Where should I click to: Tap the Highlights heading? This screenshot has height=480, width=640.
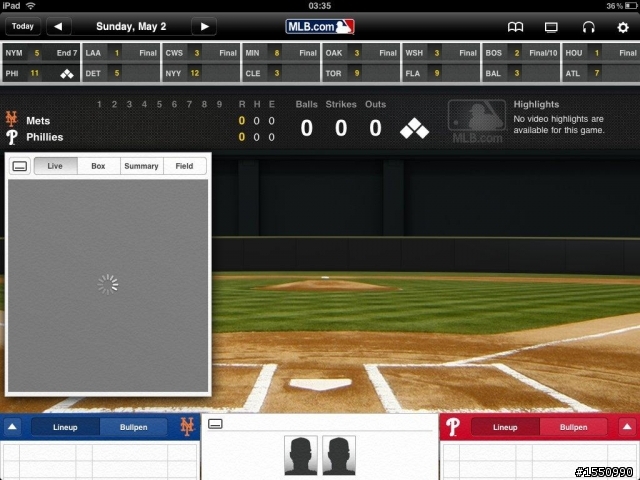coord(536,104)
